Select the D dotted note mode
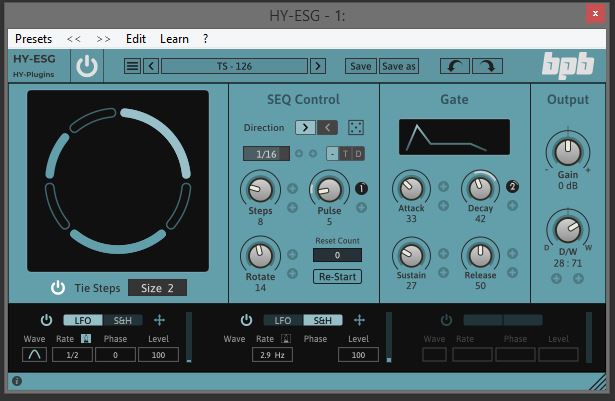 (x=358, y=154)
